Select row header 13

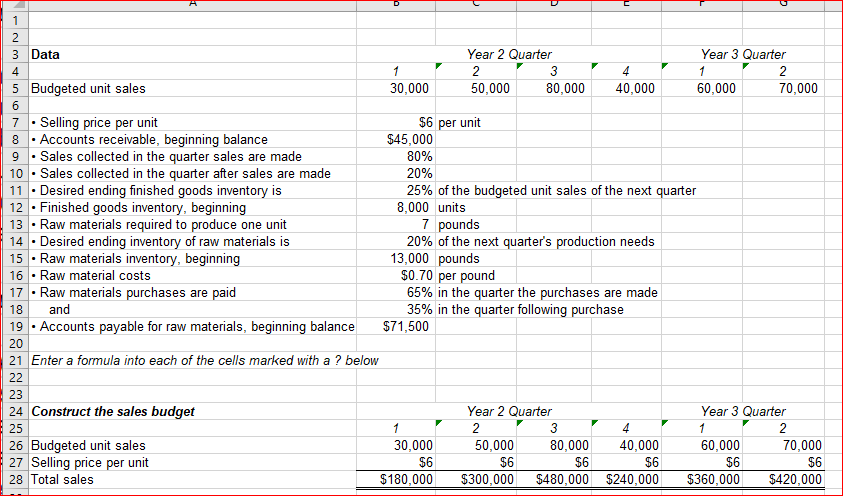[15, 224]
